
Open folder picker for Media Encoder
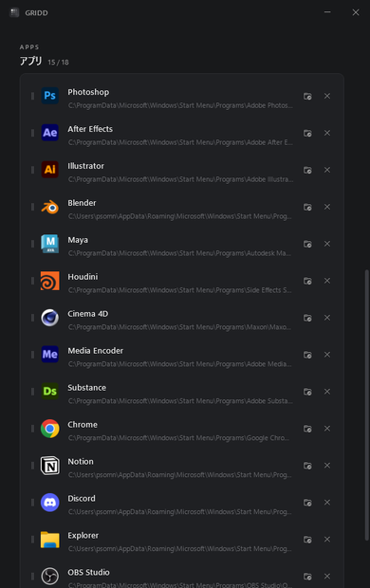coord(307,355)
